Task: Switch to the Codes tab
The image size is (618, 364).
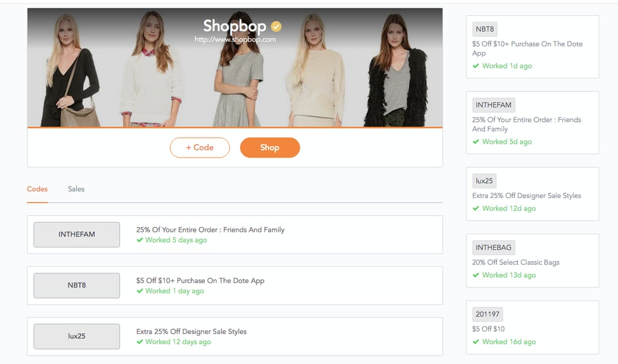Action: (x=37, y=189)
